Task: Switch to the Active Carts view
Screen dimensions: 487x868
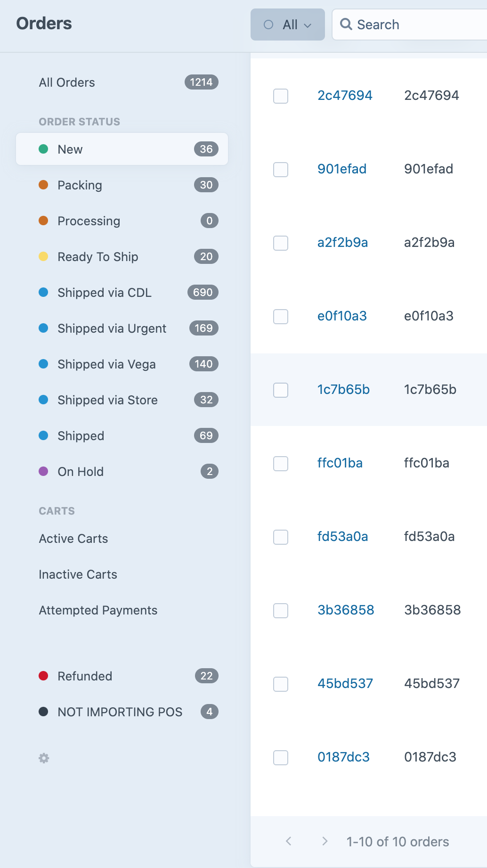Action: (x=73, y=538)
